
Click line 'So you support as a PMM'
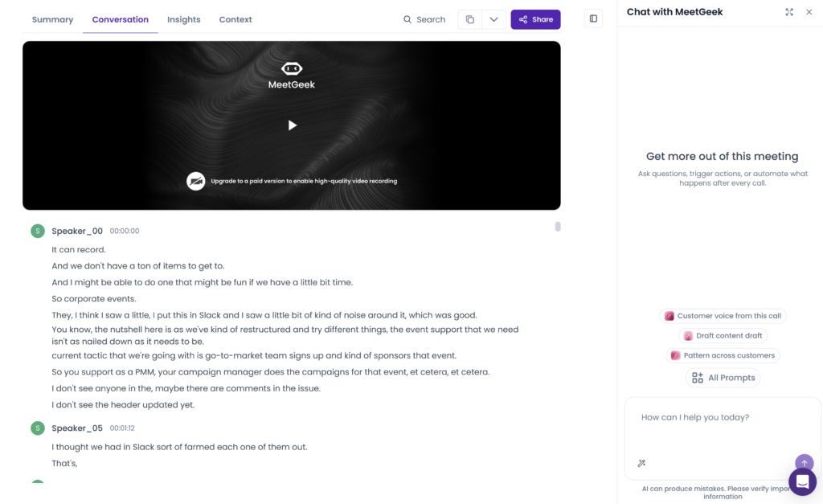click(x=271, y=371)
